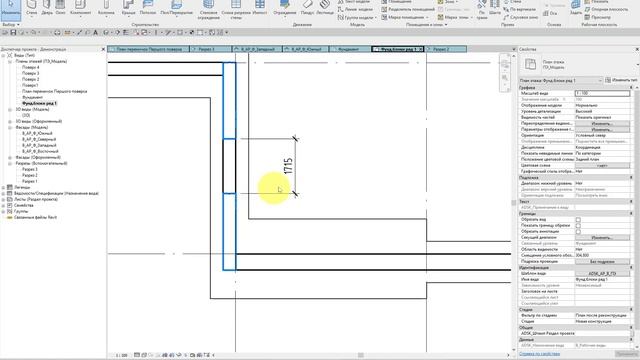This screenshot has width=640, height=360.
Task: Choose Слуховое окно (Dormer) opening tool
Action: (x=520, y=18)
